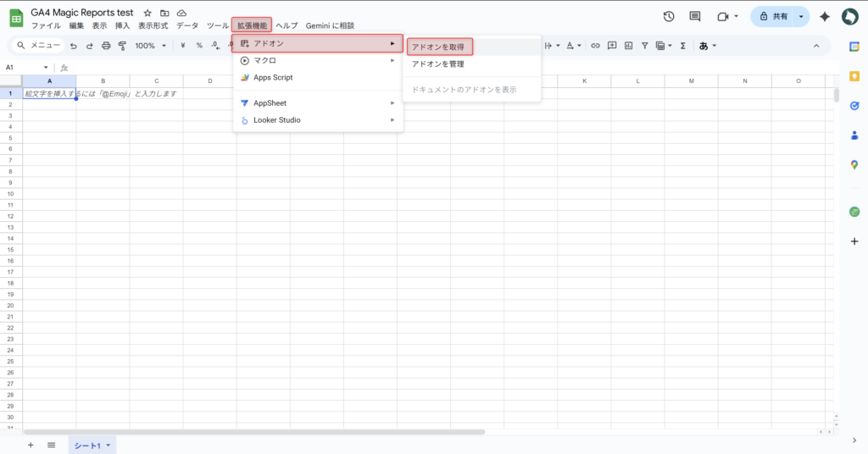Open the マクロ submenu
This screenshot has width=868, height=454.
(318, 60)
